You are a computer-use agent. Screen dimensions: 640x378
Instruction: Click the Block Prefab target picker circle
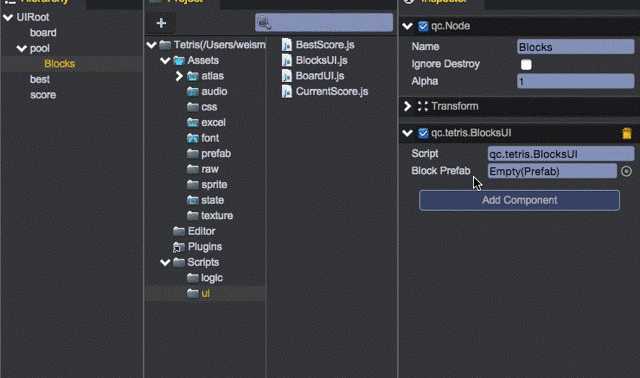tap(626, 171)
